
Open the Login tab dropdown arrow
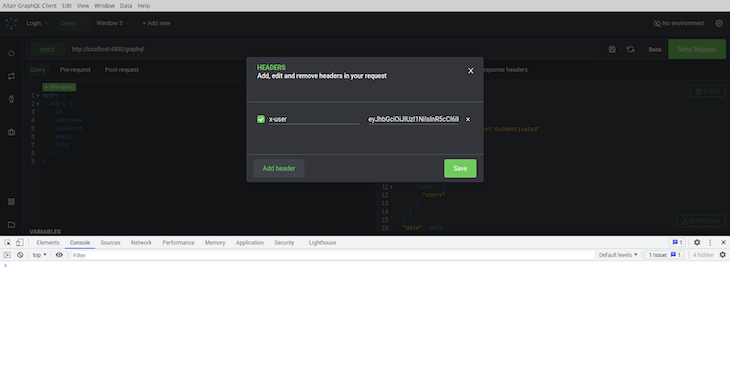pos(47,23)
